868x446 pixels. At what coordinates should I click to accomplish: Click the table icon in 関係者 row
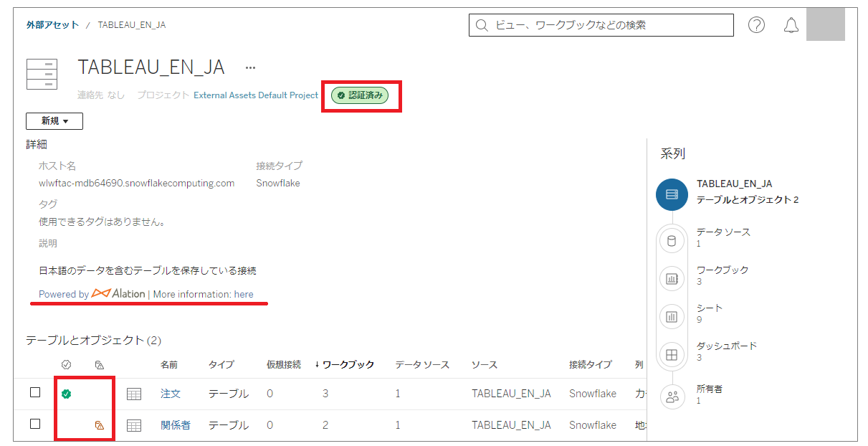(x=134, y=425)
